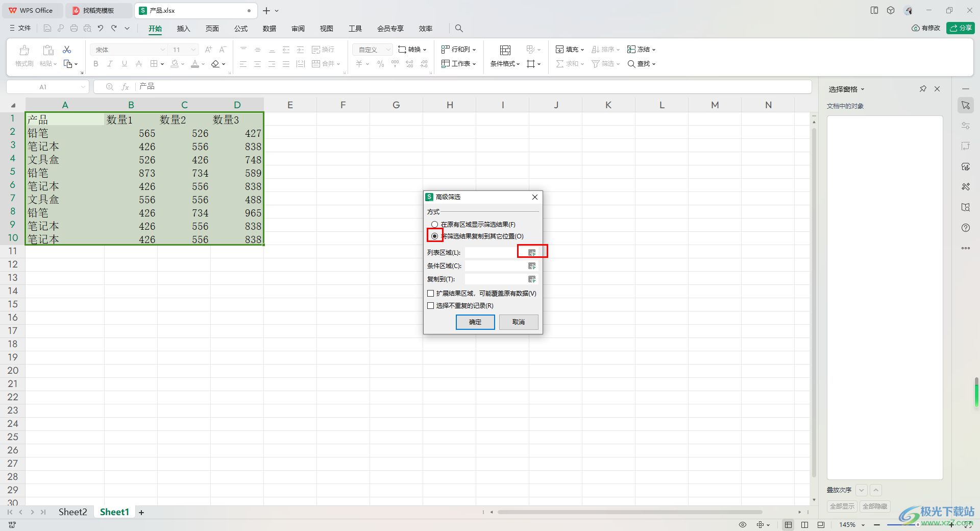The width and height of the screenshot is (980, 531).
Task: Expand the Find dropdown
Action: (641, 64)
